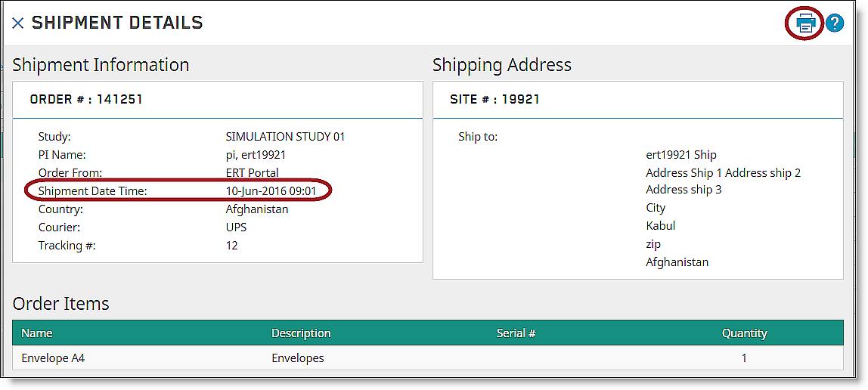The width and height of the screenshot is (868, 390).
Task: Click the PI name pi, ert19921
Action: click(x=256, y=155)
